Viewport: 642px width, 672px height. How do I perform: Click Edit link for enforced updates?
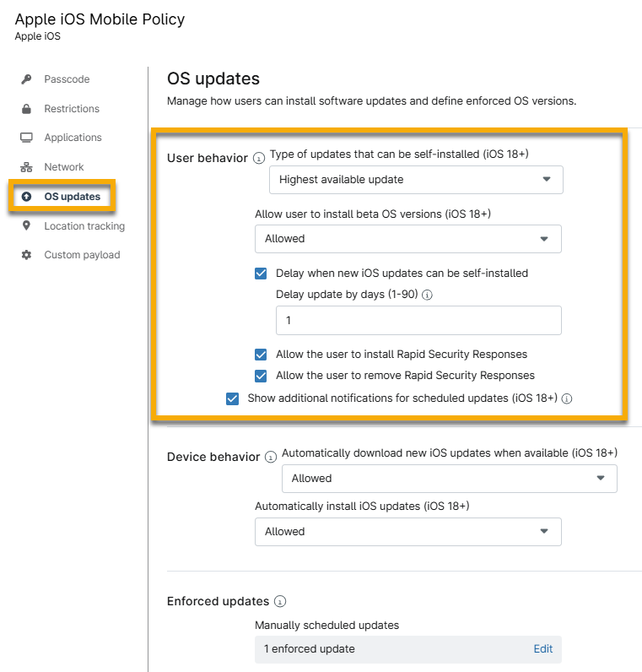point(543,649)
